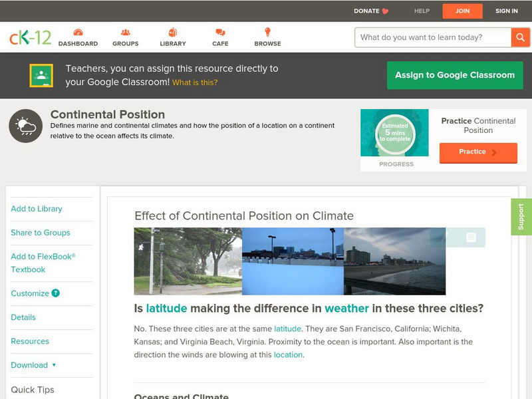Screen dimensions: 532x399
Task: Click Add to Library link
Action: [x=37, y=209]
